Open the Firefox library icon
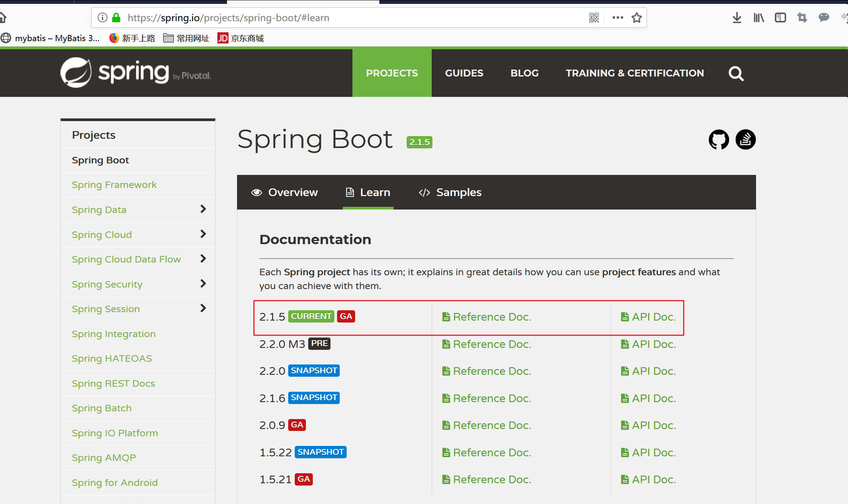 pos(758,17)
